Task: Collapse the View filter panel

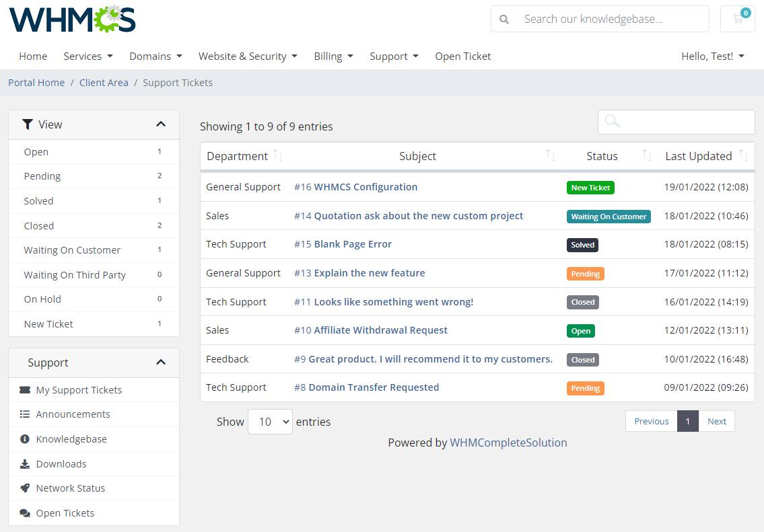Action: [x=161, y=124]
